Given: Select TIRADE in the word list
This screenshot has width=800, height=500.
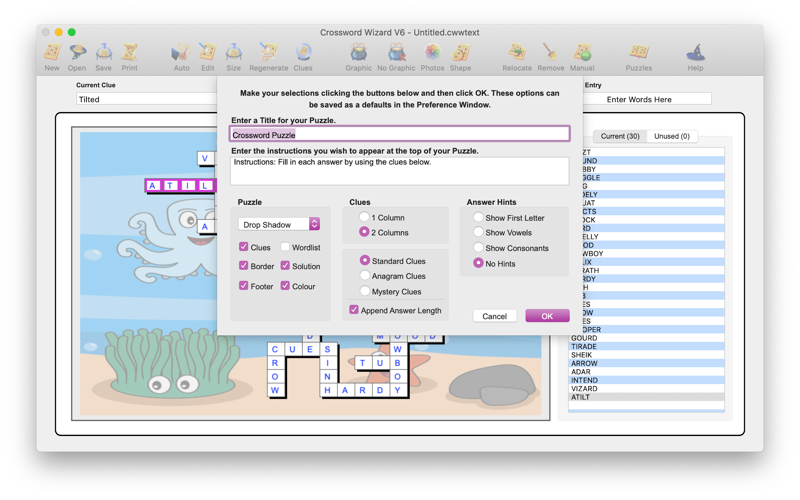Looking at the screenshot, I should (x=646, y=346).
